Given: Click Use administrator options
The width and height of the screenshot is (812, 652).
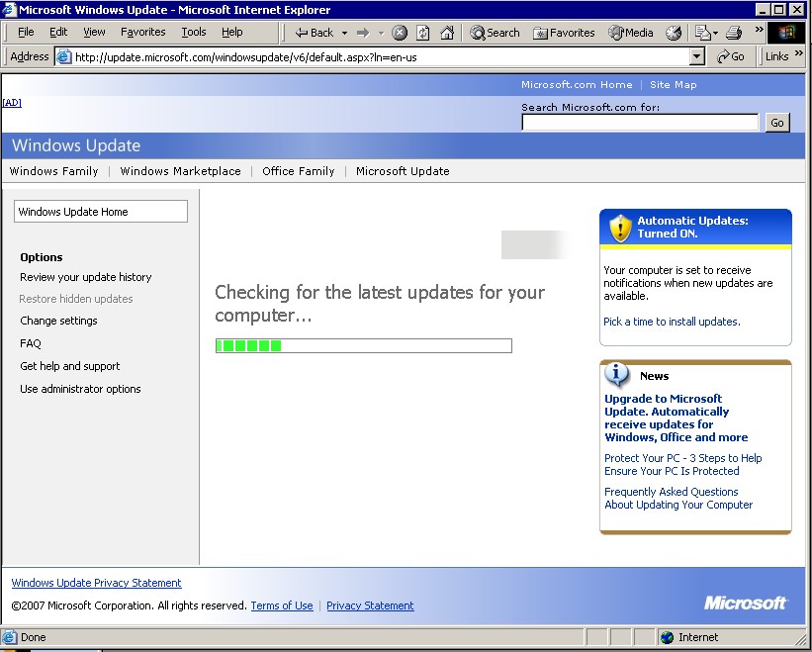Looking at the screenshot, I should point(80,389).
